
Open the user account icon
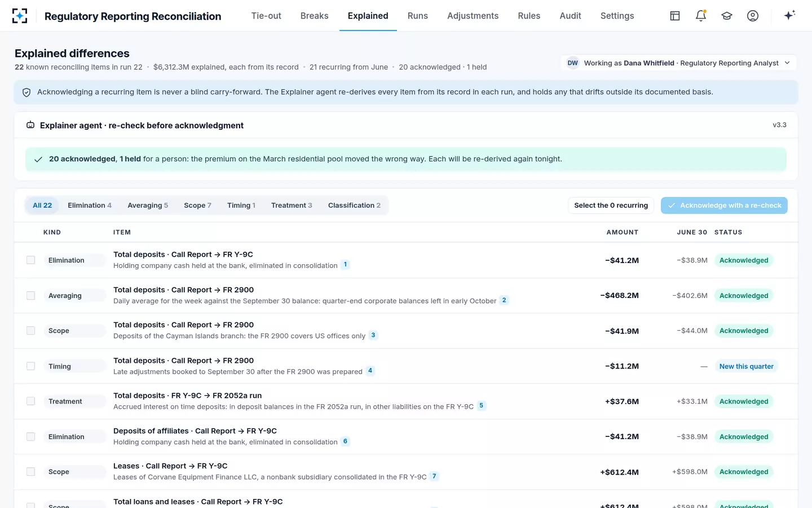[753, 16]
